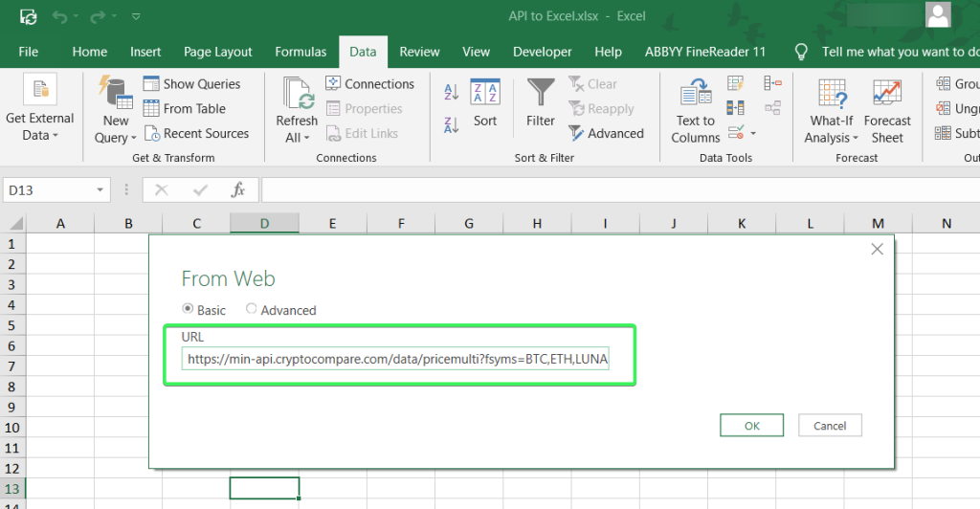The width and height of the screenshot is (980, 509).
Task: Open workbook Connections
Action: coord(370,83)
